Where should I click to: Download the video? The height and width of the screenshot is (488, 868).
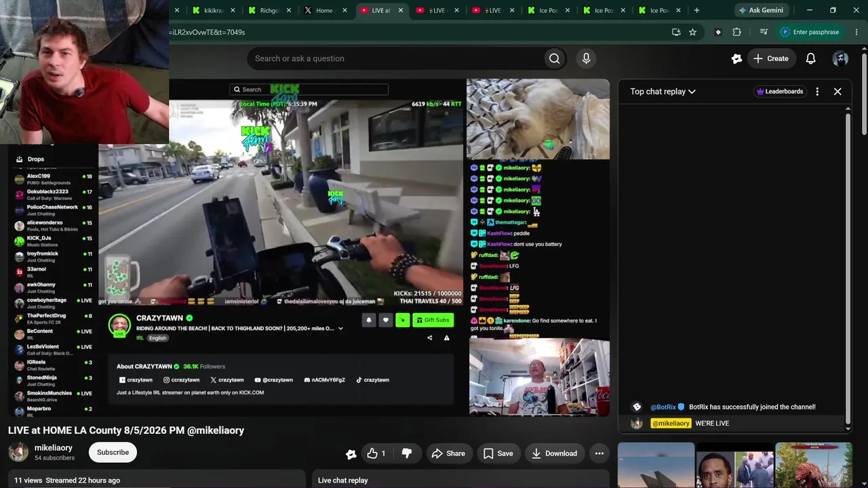pyautogui.click(x=554, y=453)
